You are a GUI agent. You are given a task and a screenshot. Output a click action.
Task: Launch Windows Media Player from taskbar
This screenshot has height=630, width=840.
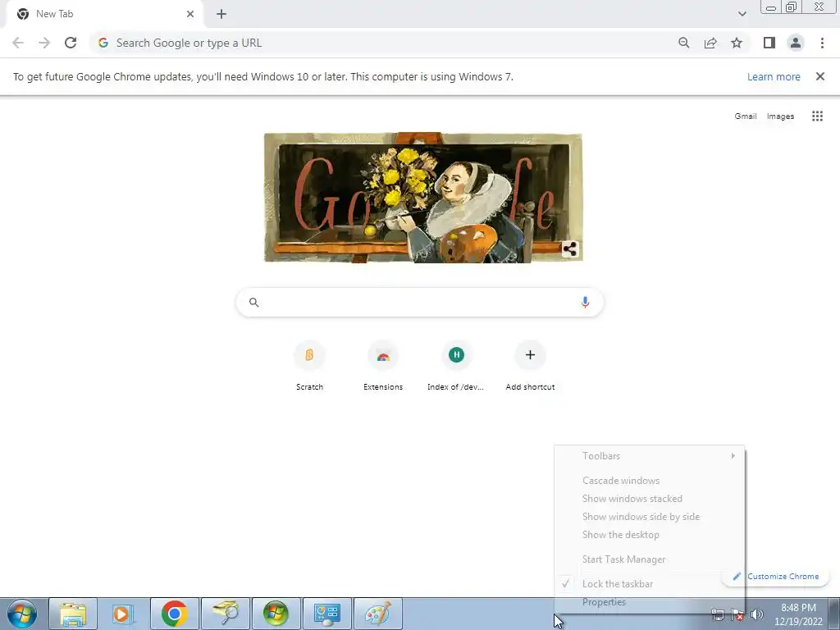click(123, 614)
